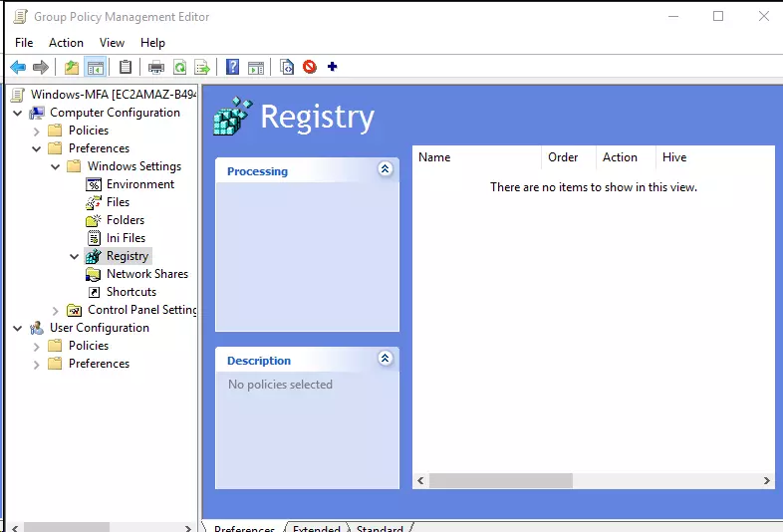Select Registry in the console tree
The height and width of the screenshot is (532, 783).
pos(128,256)
